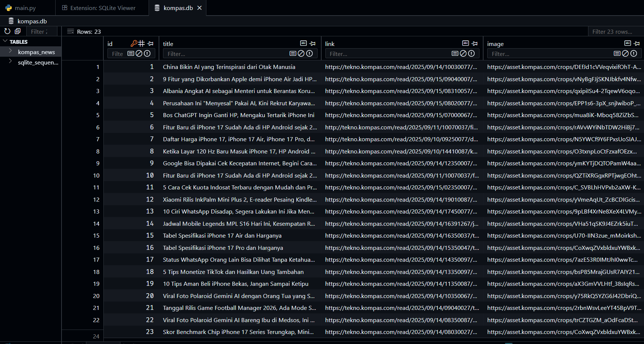644x344 pixels.
Task: Expand the sqlite_sequence table node
Action: click(x=11, y=62)
